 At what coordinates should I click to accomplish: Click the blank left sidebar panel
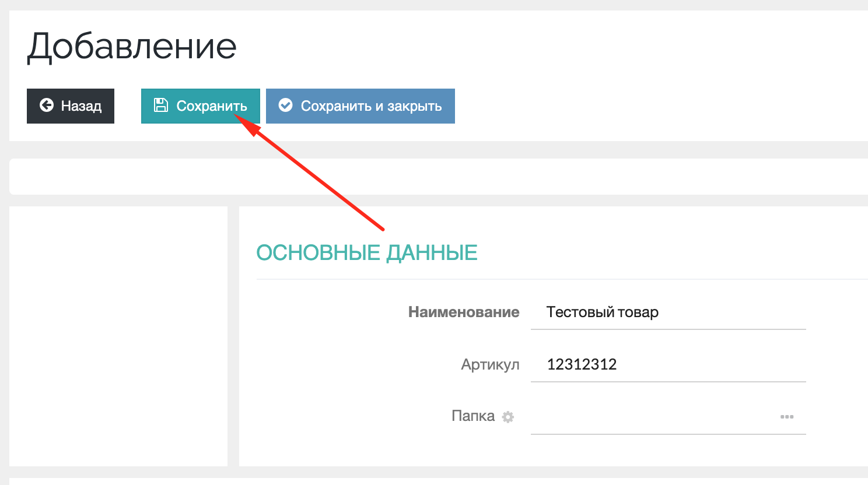[118, 336]
